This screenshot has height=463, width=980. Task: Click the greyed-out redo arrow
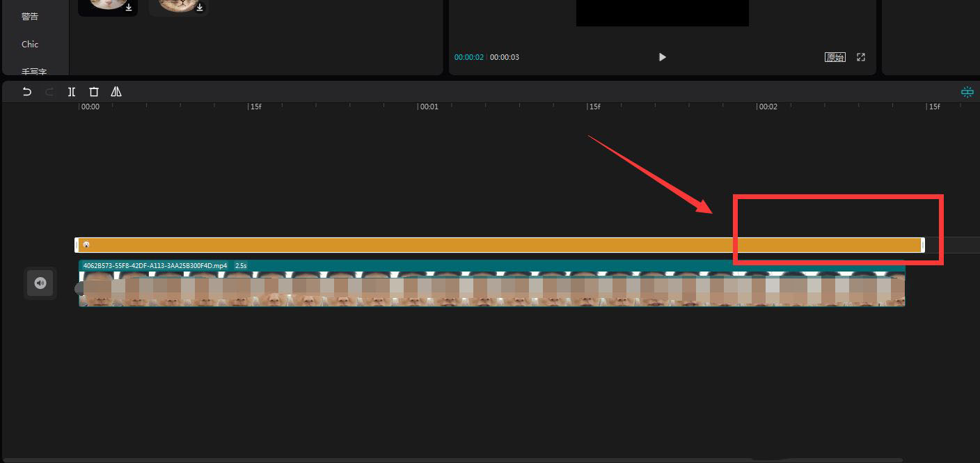point(49,91)
